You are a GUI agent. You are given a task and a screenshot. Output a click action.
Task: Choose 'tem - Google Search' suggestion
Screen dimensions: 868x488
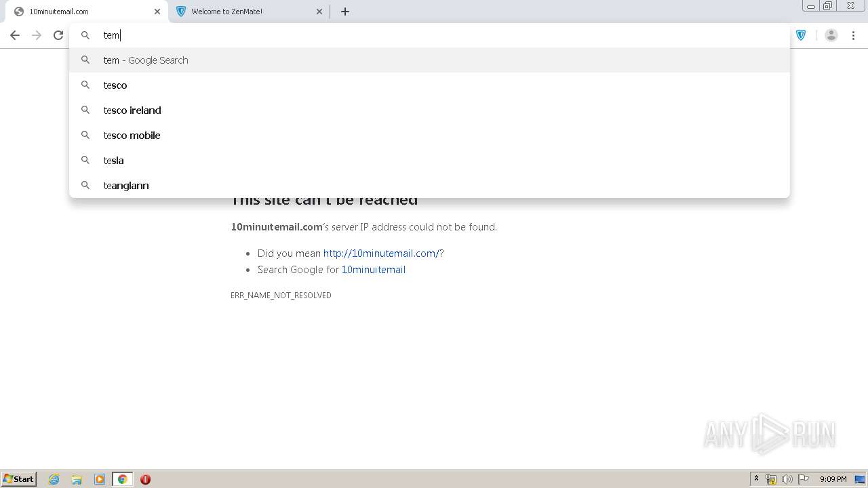click(x=430, y=60)
